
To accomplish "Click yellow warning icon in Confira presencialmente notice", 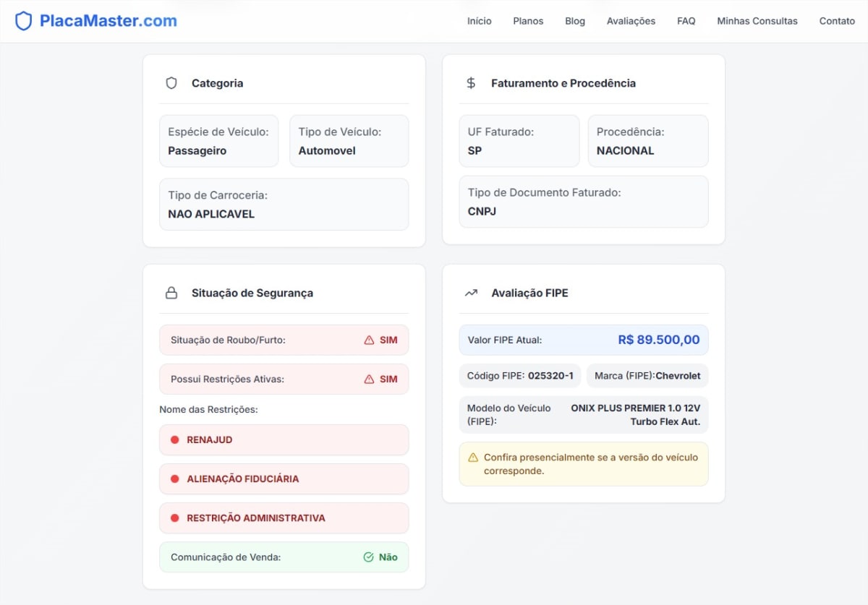I will click(473, 458).
